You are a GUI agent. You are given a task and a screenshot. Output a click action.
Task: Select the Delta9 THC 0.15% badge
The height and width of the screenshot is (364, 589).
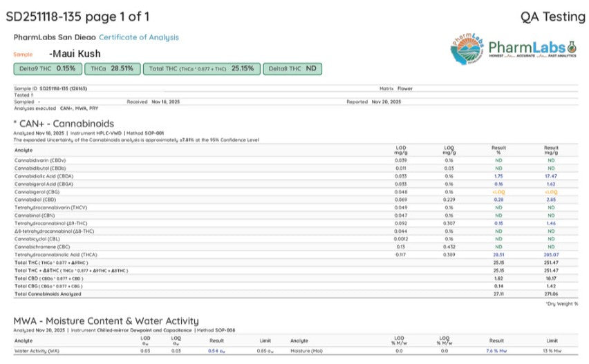(47, 68)
